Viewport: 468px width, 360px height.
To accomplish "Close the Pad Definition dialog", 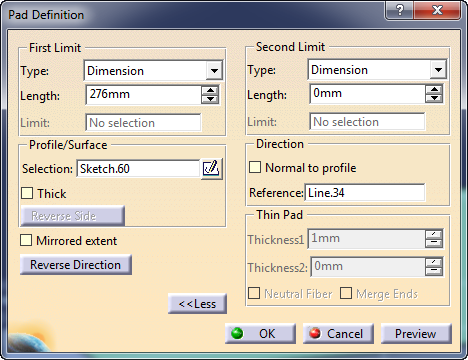I will tap(437, 10).
